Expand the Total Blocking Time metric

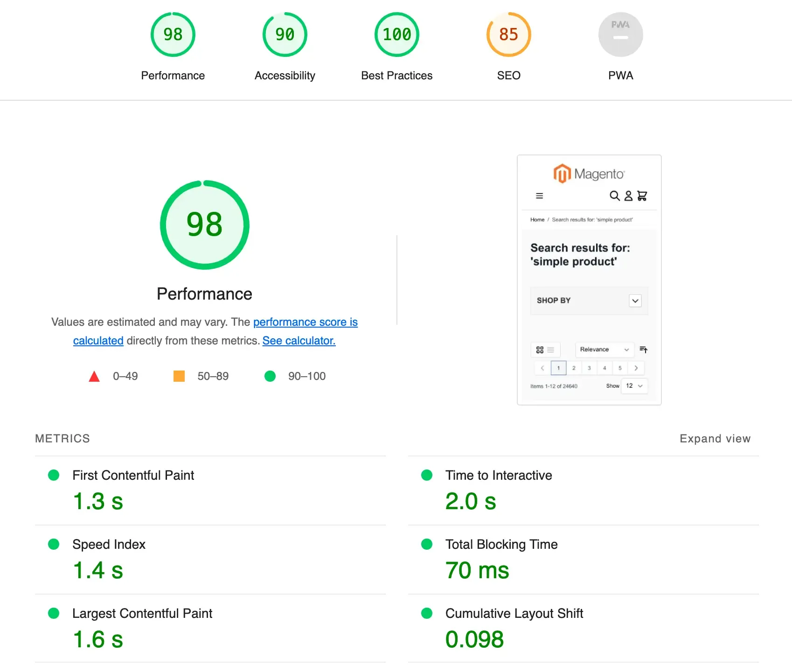click(501, 544)
